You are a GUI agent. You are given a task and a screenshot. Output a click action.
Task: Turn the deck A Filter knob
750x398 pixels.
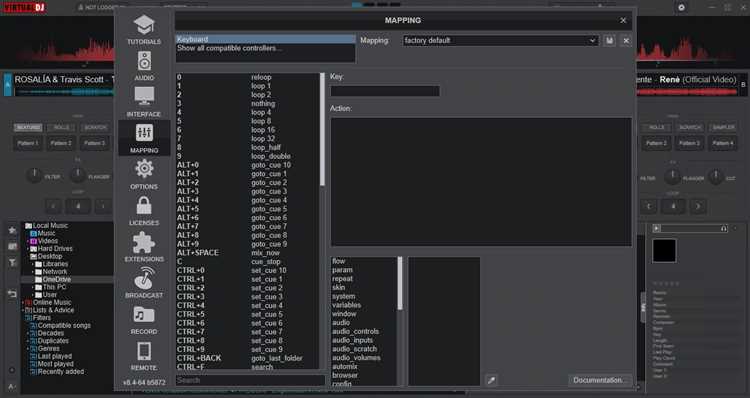click(34, 176)
